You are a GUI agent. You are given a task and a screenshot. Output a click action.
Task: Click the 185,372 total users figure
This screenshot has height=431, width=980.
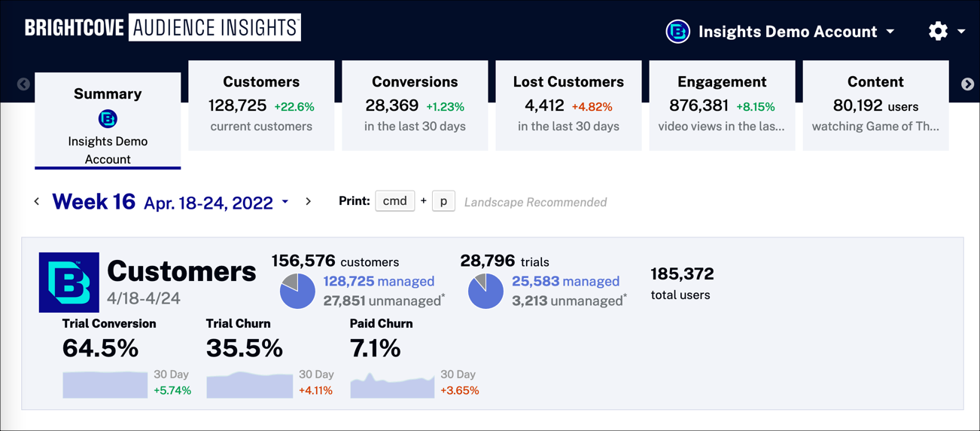682,274
